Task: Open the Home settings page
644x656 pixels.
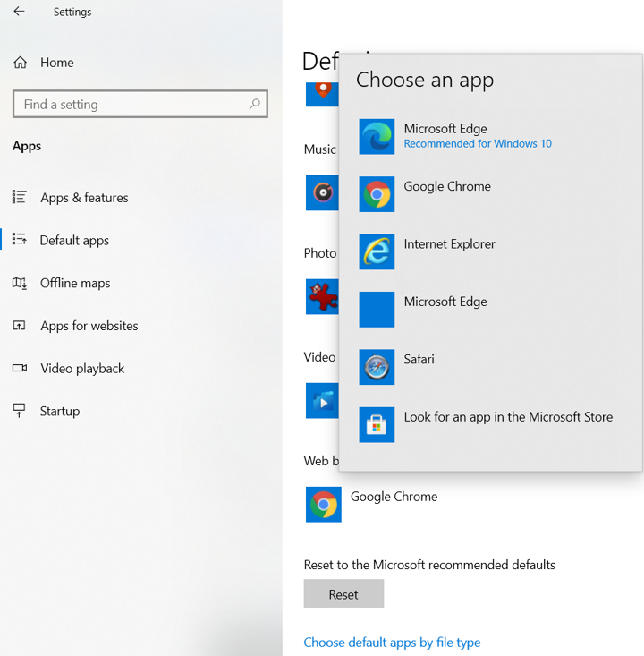Action: click(57, 63)
